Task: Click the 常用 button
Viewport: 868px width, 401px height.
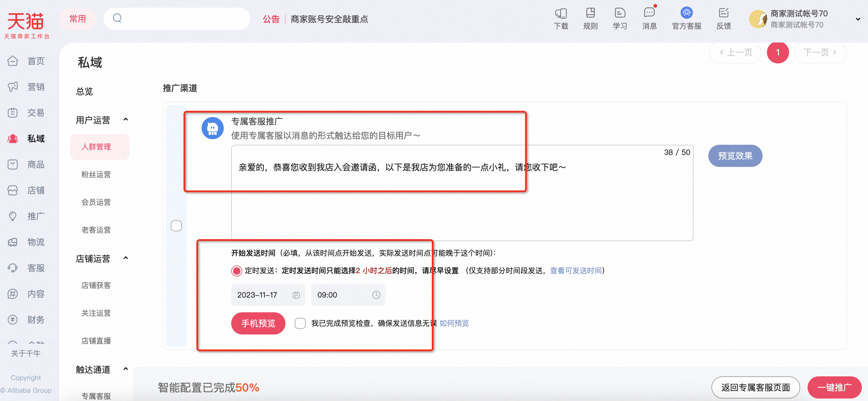Action: coord(77,19)
